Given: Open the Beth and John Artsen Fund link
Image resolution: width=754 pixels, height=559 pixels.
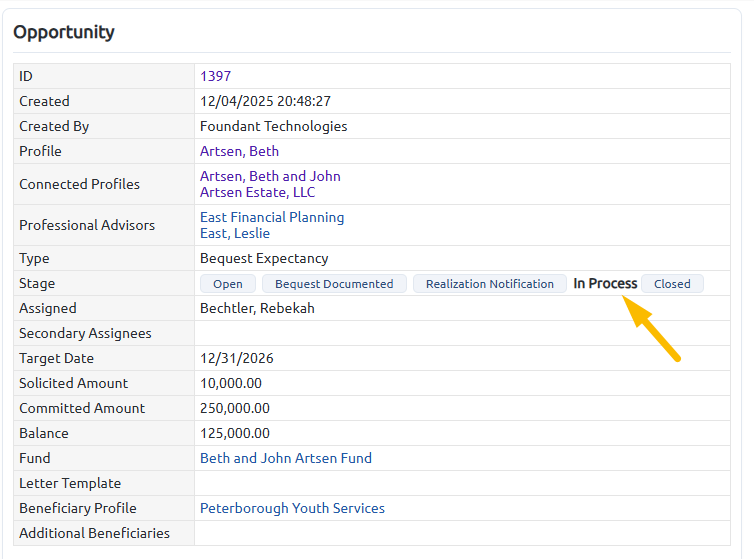Looking at the screenshot, I should click(286, 458).
